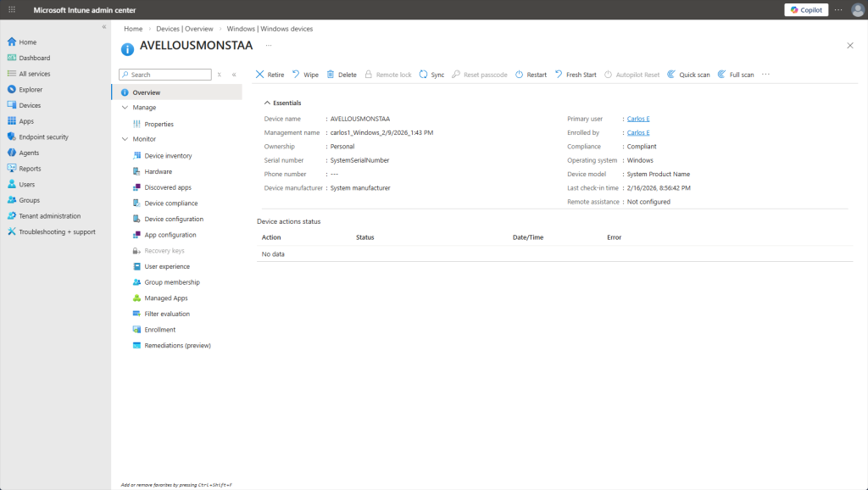Select Hardware from the resource menu
The image size is (868, 490).
click(158, 171)
